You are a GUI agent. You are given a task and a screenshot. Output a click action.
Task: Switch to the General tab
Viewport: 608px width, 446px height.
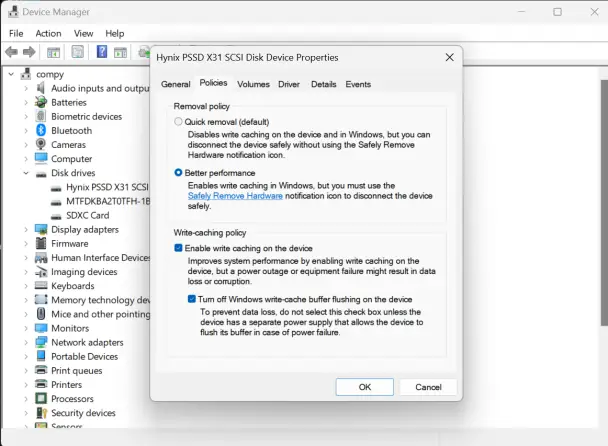(176, 84)
